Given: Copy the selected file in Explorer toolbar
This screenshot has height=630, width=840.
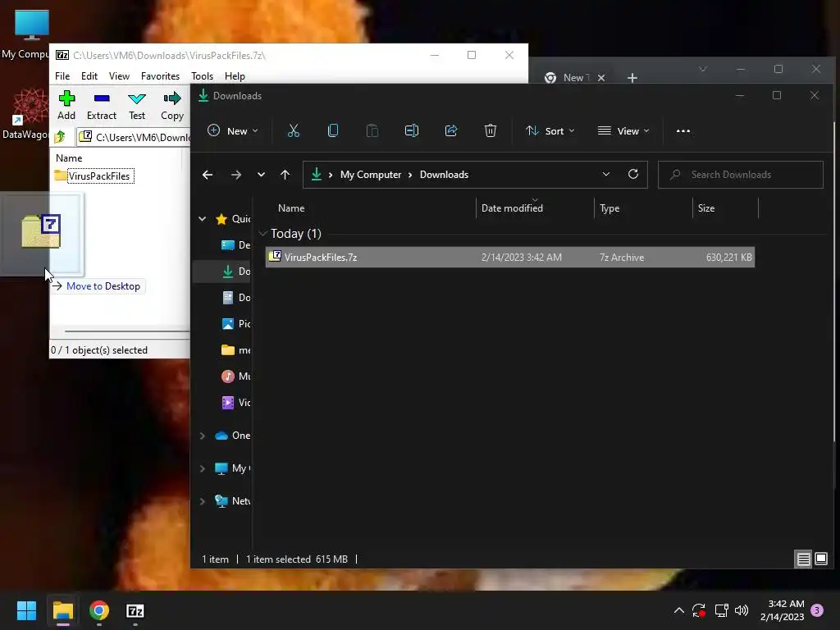Looking at the screenshot, I should [333, 130].
